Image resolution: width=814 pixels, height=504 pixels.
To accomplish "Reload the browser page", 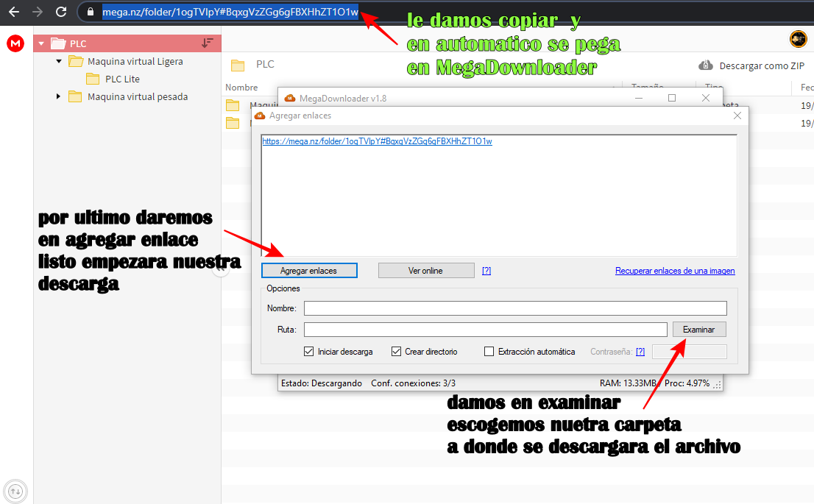I will [x=61, y=12].
